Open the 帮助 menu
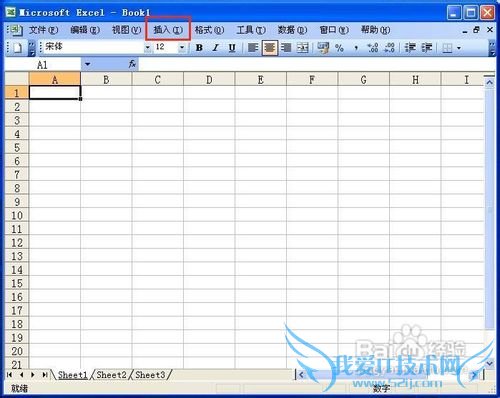This screenshot has height=398, width=500. 375,30
